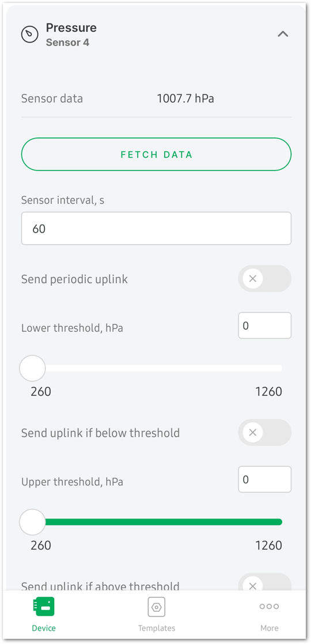Screen dimensions: 311x644
Task: Click the Sensor interval input field
Action: click(x=156, y=228)
